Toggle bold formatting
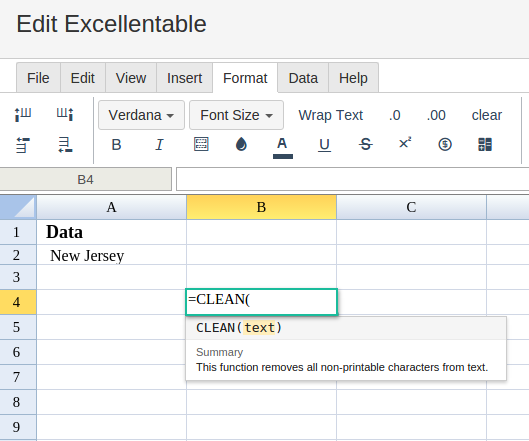This screenshot has height=441, width=529. tap(116, 145)
